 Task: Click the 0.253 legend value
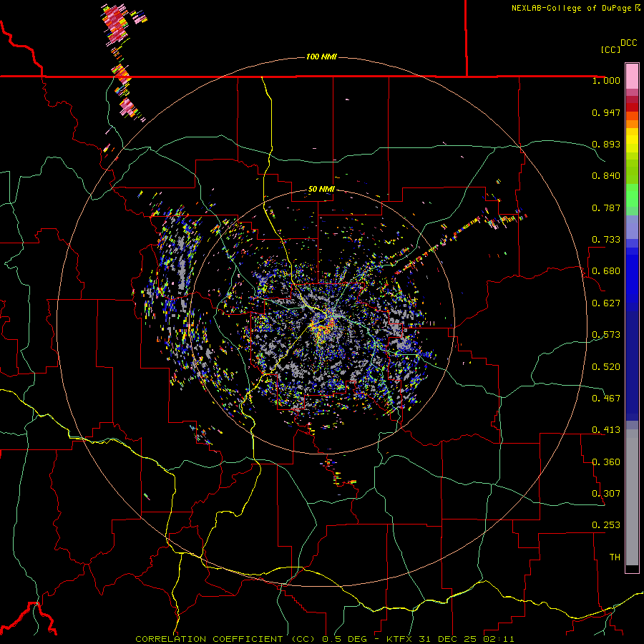coord(606,525)
